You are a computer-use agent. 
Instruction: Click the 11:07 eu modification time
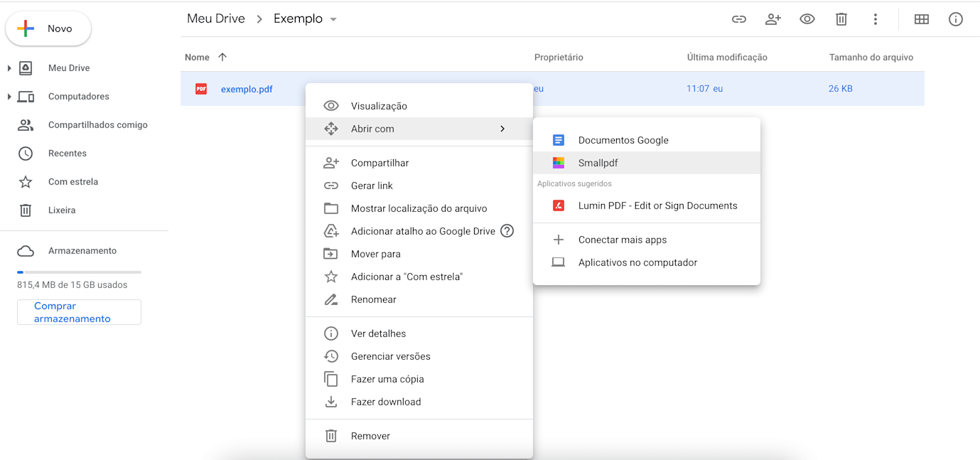pyautogui.click(x=704, y=89)
